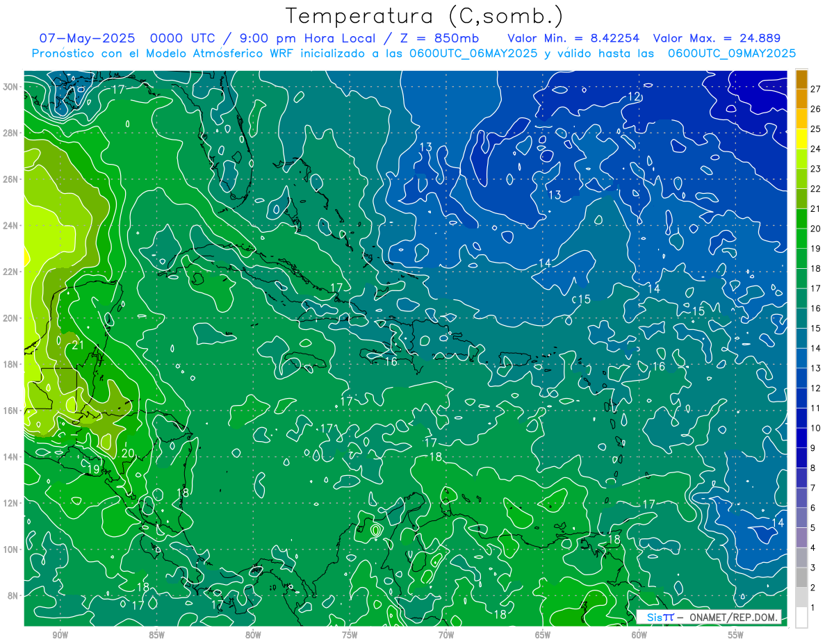Click colorbar tick label "27"
Screen dimensions: 834x644
(x=816, y=89)
